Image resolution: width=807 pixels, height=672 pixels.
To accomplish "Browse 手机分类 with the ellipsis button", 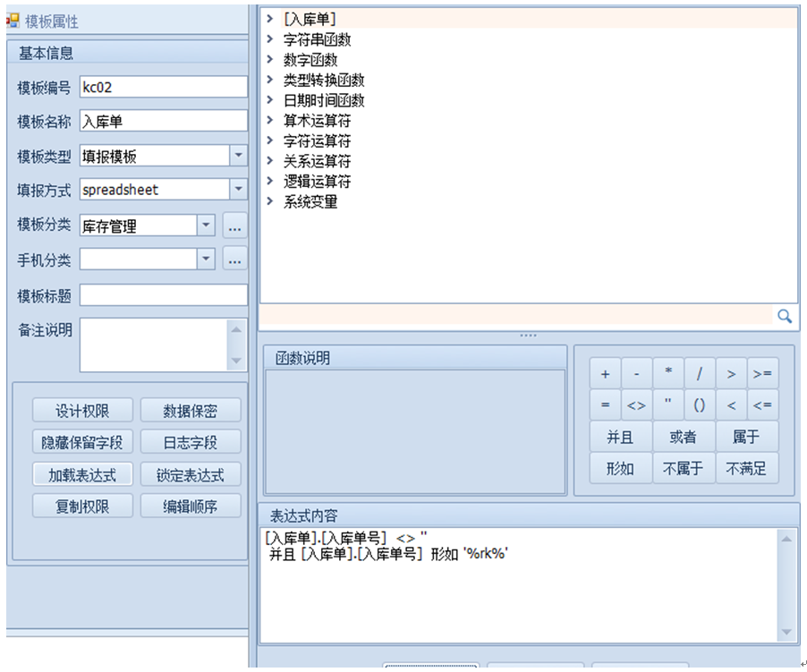I will coord(234,260).
